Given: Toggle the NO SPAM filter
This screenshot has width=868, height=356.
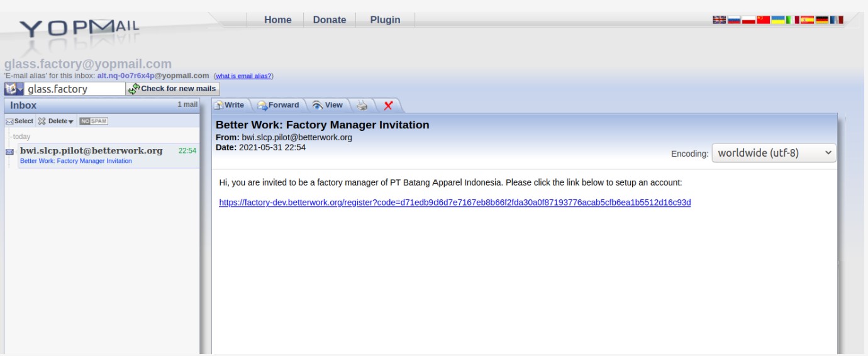Looking at the screenshot, I should pos(94,121).
